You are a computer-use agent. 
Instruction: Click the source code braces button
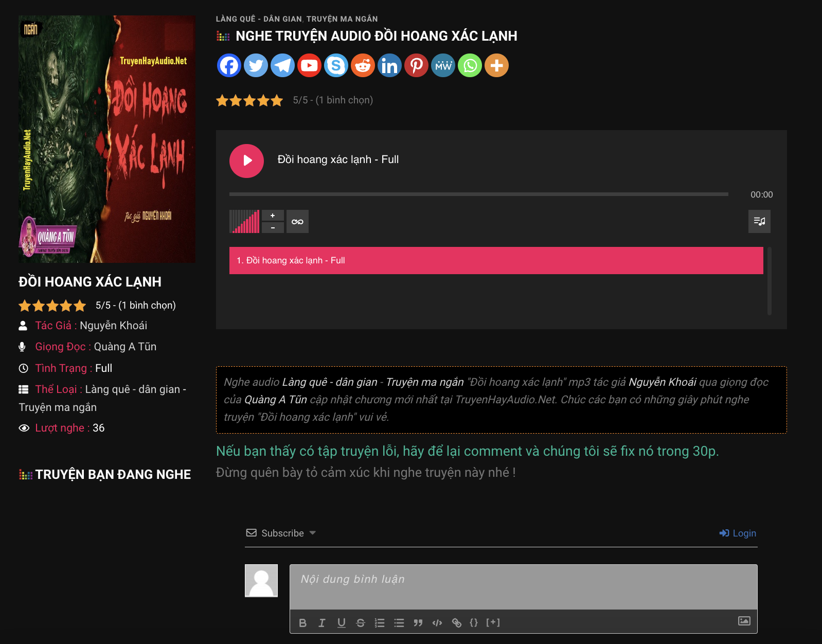474,622
